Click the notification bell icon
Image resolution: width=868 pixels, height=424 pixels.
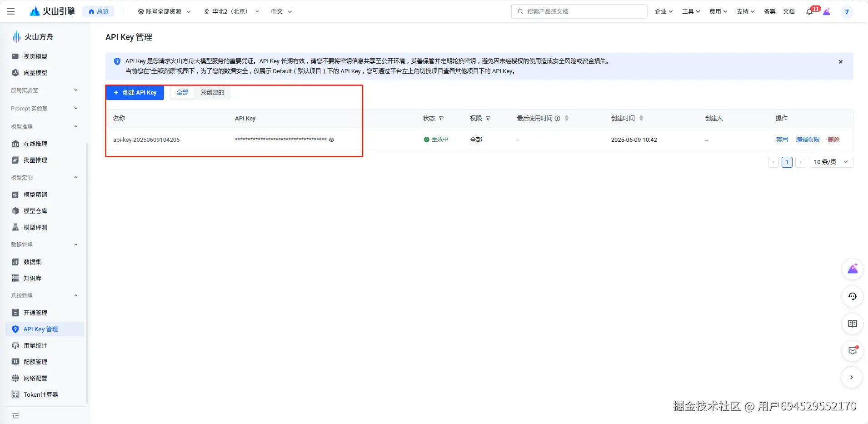pyautogui.click(x=808, y=11)
